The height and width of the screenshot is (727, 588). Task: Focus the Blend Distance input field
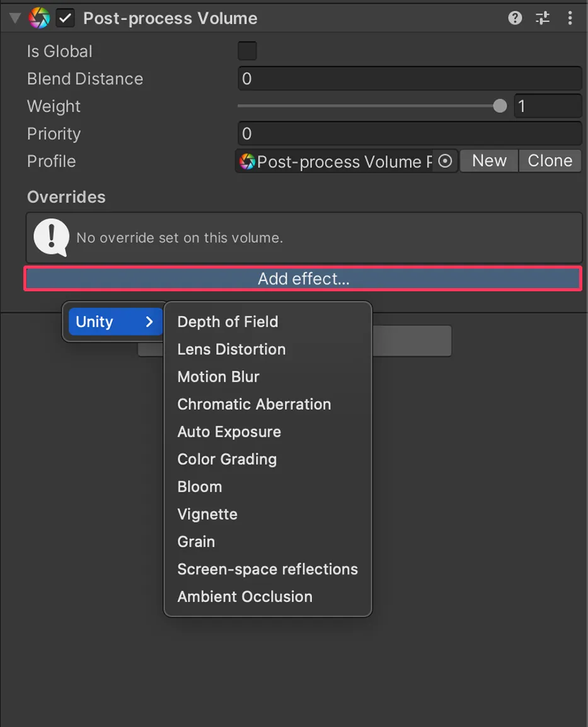[x=410, y=78]
